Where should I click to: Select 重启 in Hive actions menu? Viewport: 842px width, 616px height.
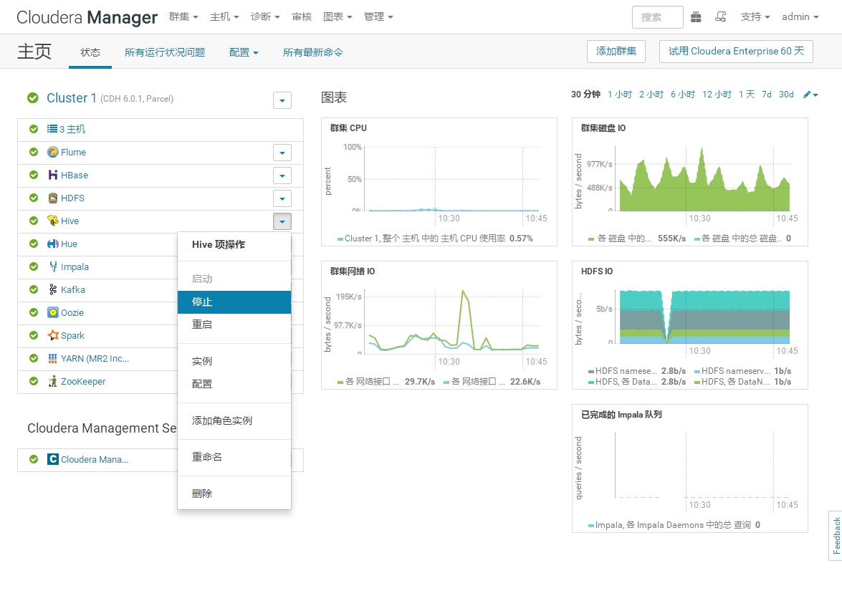(x=234, y=324)
